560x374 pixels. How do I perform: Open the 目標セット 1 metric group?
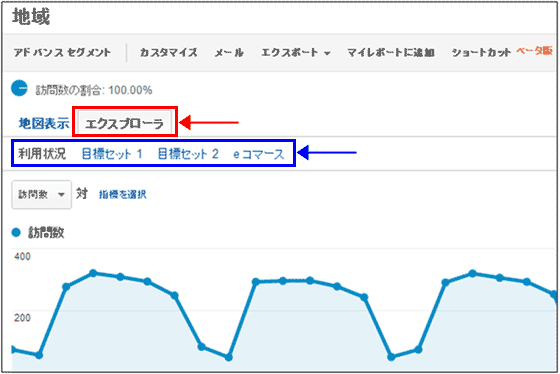click(x=112, y=154)
